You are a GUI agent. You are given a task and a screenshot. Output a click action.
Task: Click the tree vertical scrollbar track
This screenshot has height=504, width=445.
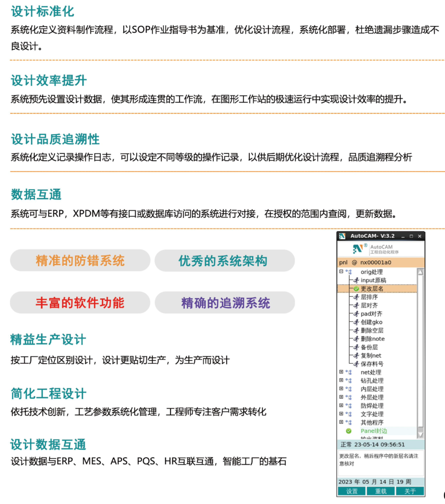tap(420, 353)
